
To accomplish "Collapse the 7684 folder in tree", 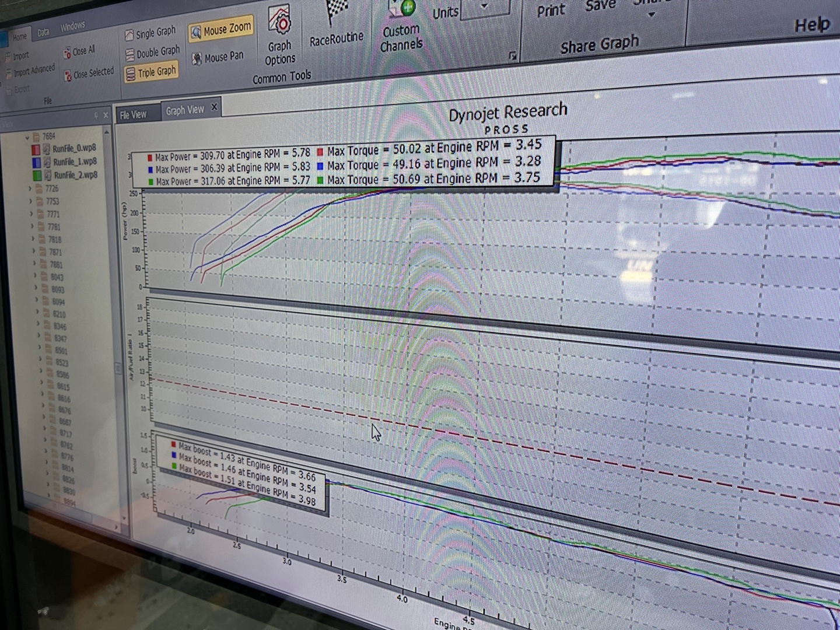I will click(27, 138).
